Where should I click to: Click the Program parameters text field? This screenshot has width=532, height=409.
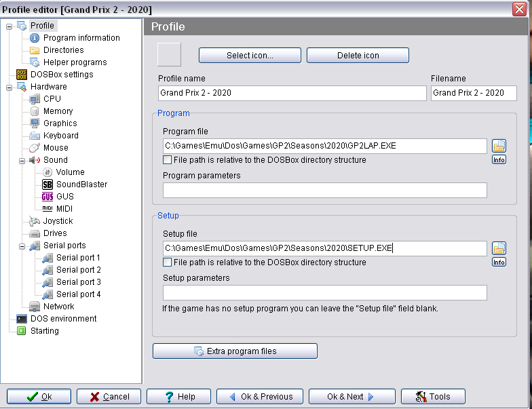coord(324,191)
